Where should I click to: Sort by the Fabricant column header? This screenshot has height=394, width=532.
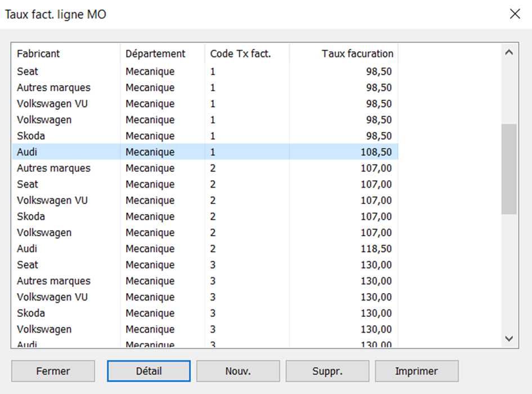pos(66,54)
